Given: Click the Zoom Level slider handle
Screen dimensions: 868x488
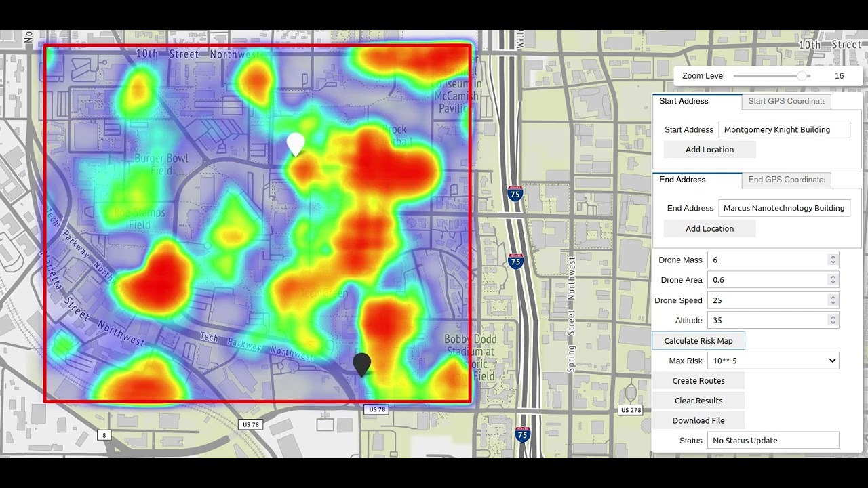Looking at the screenshot, I should tap(802, 76).
